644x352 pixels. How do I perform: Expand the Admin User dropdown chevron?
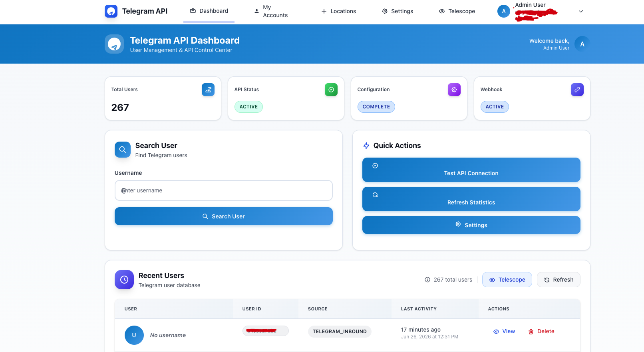[581, 11]
